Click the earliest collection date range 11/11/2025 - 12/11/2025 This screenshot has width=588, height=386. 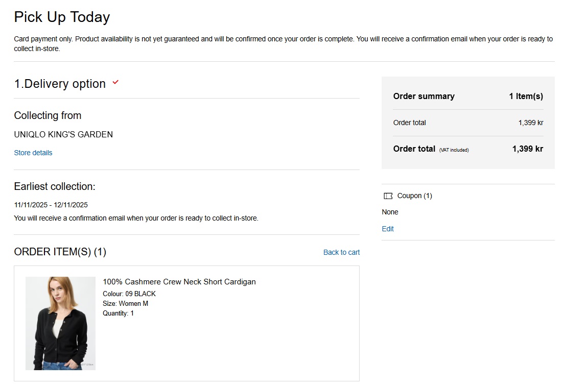pos(51,205)
